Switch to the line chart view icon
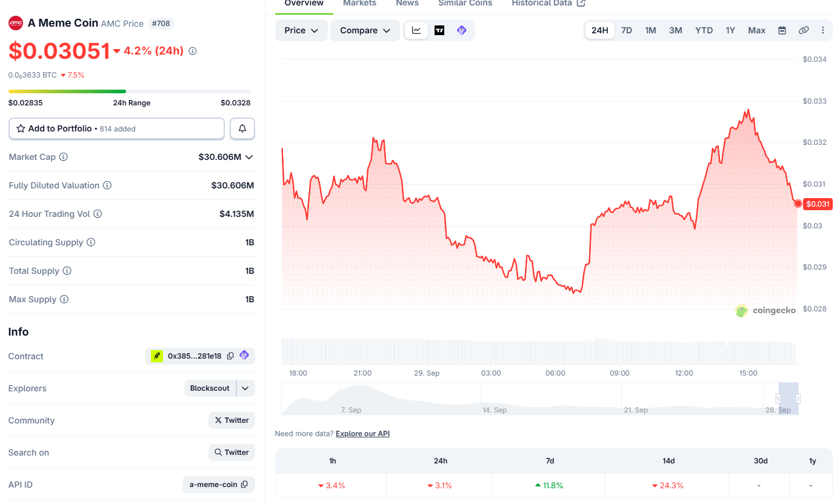837x504 pixels. click(416, 30)
